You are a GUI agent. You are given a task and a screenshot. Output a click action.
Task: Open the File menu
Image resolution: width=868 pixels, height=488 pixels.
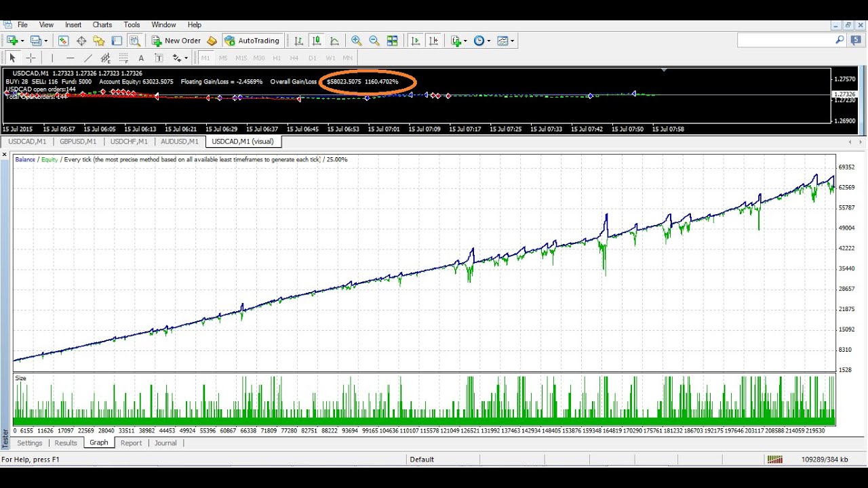22,24
